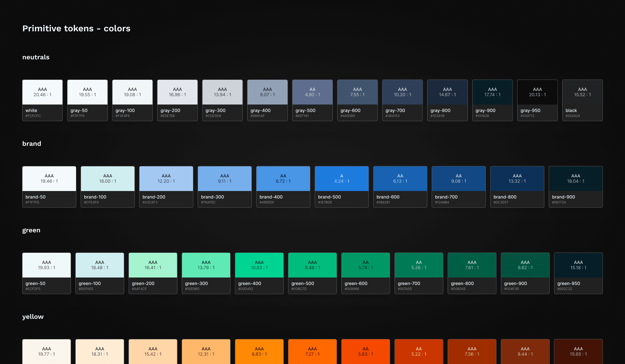Pick the green-50 swatch card
This screenshot has height=364, width=625.
pos(46,273)
